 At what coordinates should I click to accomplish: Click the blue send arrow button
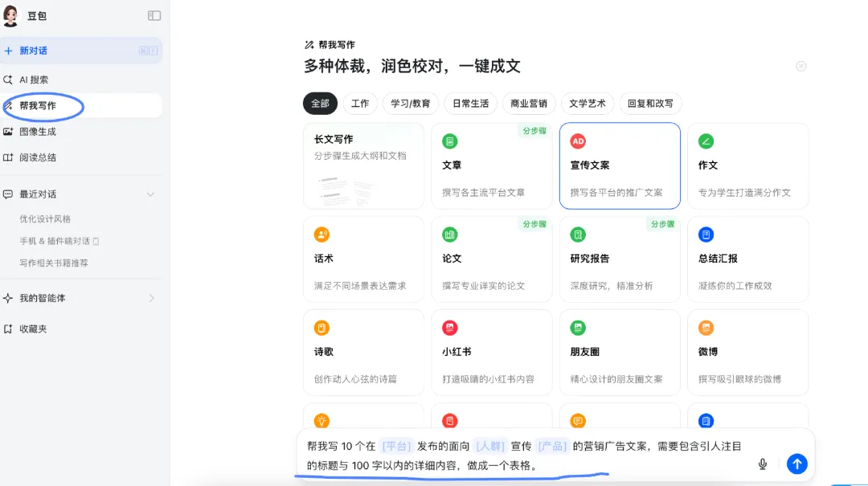tap(796, 464)
